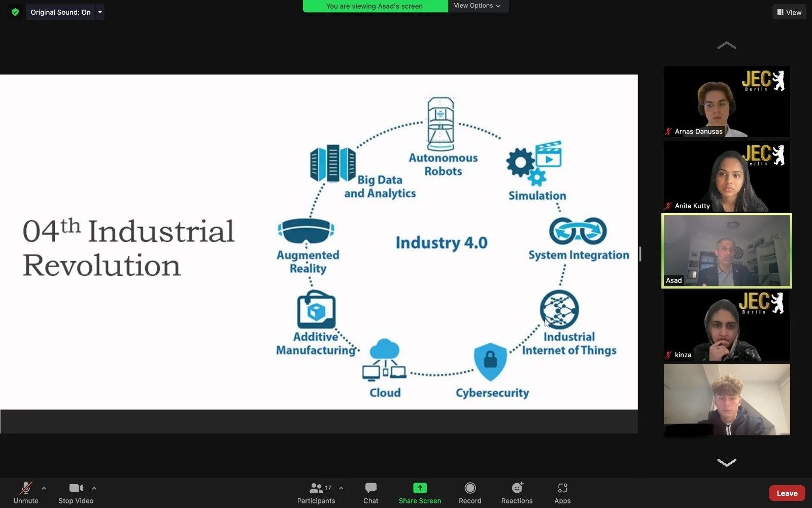Viewport: 812px width, 508px height.
Task: Click the Big Data and Analytics server icon
Action: [333, 163]
